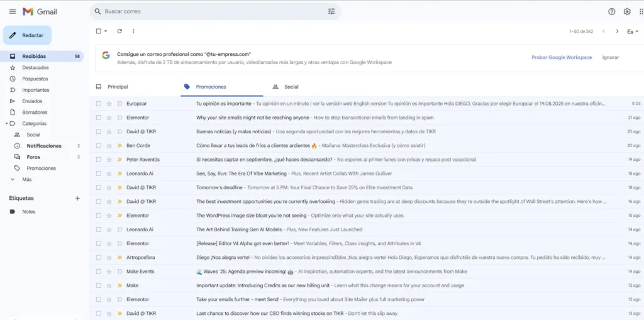
Task: Click the Refresh inbox icon
Action: tap(119, 31)
